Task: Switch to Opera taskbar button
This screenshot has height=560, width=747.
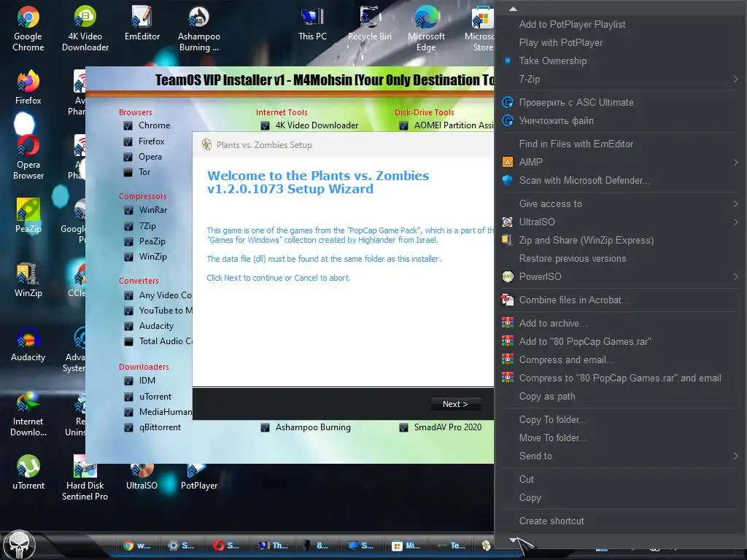Action: pos(226,545)
